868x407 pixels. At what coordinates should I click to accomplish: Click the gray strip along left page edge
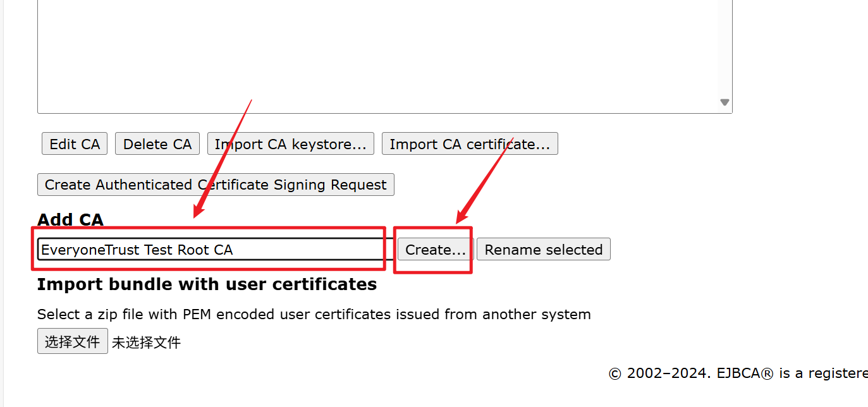tap(2, 202)
